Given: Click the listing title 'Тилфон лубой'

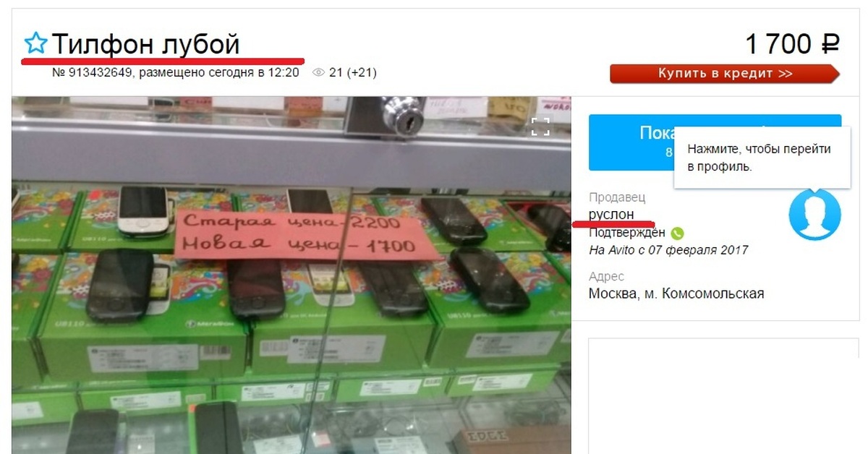Looking at the screenshot, I should point(145,45).
